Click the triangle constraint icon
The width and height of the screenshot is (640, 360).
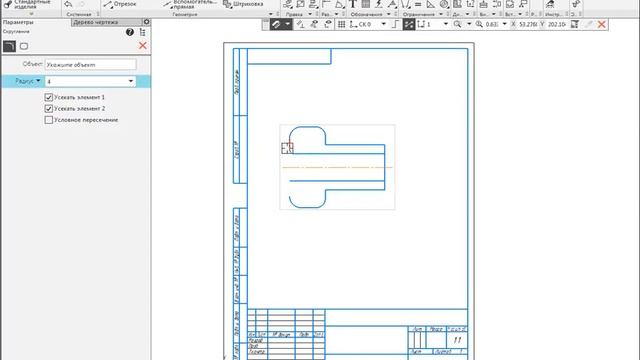(x=431, y=4)
